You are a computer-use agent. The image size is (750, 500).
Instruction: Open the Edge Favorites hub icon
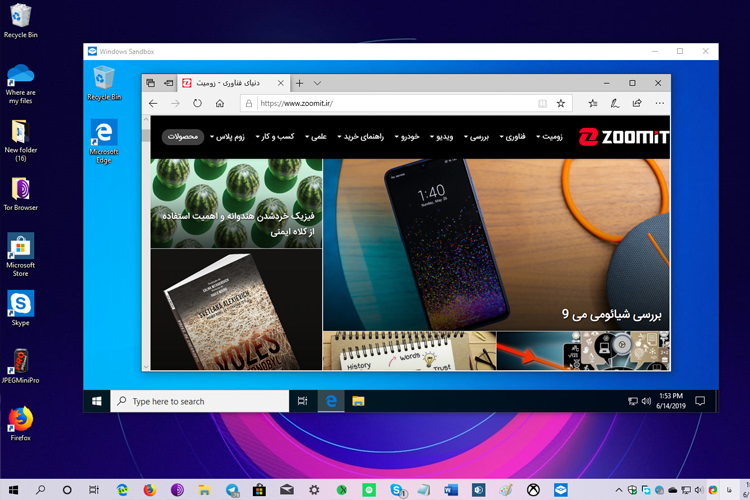click(593, 103)
